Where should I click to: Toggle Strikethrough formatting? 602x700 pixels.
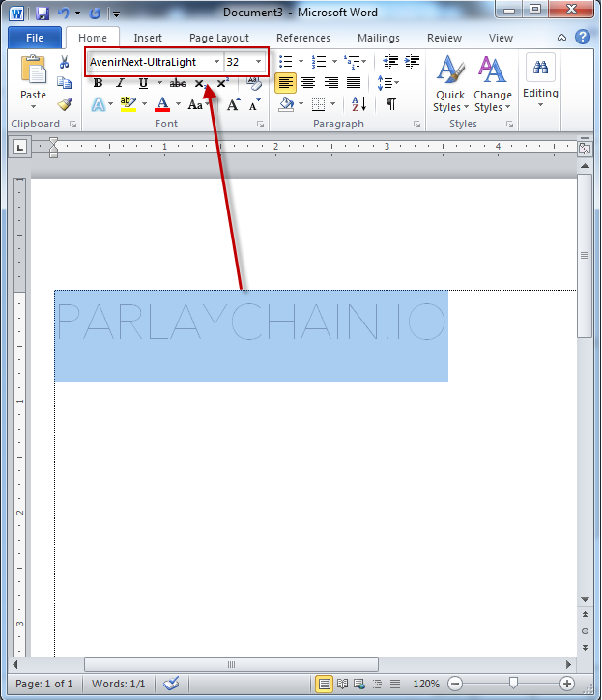(178, 83)
